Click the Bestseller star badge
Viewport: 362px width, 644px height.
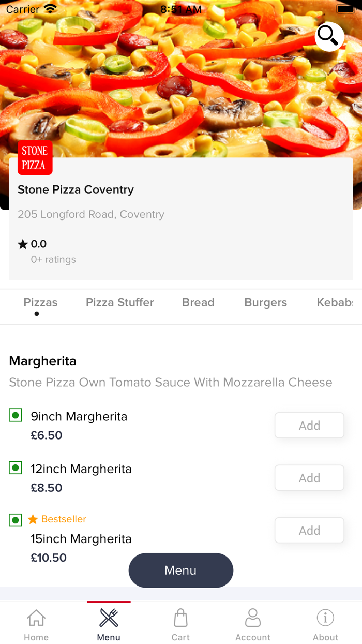(x=33, y=519)
